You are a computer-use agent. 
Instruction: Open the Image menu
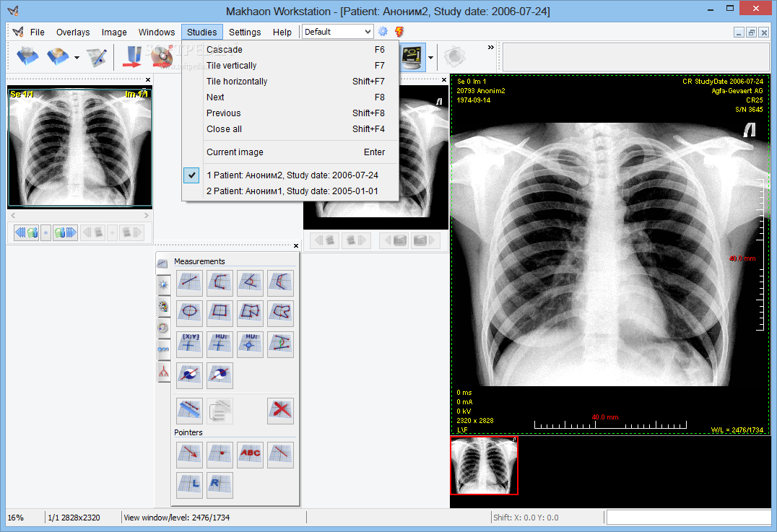click(114, 32)
